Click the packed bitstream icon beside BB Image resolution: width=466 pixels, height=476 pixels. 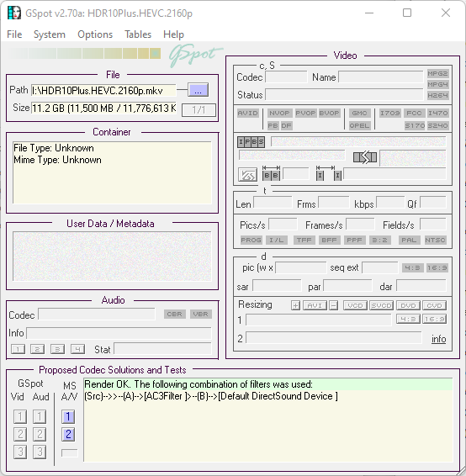click(x=247, y=175)
